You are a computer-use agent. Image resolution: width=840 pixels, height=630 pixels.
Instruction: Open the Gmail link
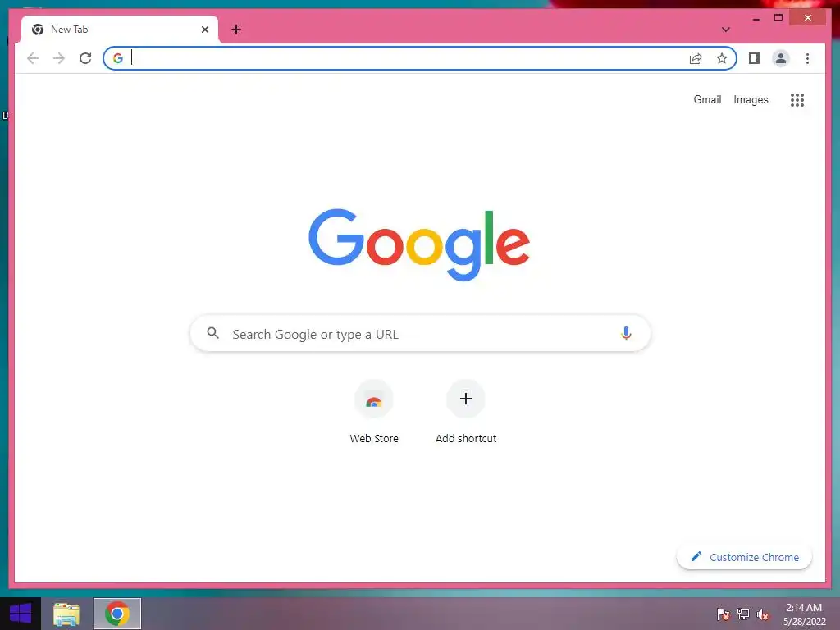pos(707,99)
